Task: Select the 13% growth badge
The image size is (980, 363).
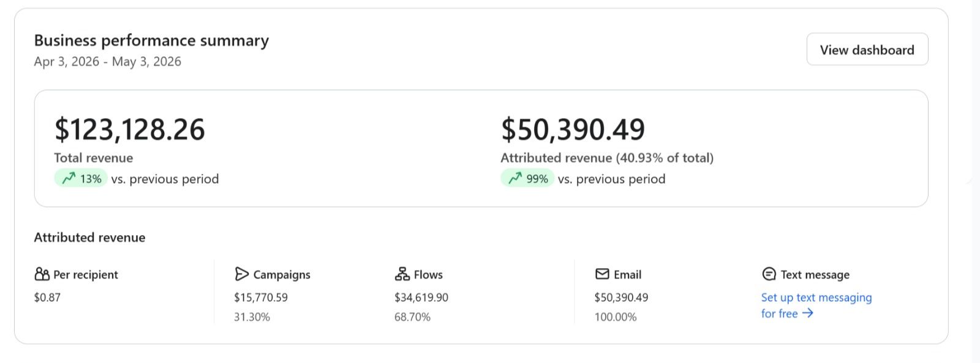Action: click(81, 178)
